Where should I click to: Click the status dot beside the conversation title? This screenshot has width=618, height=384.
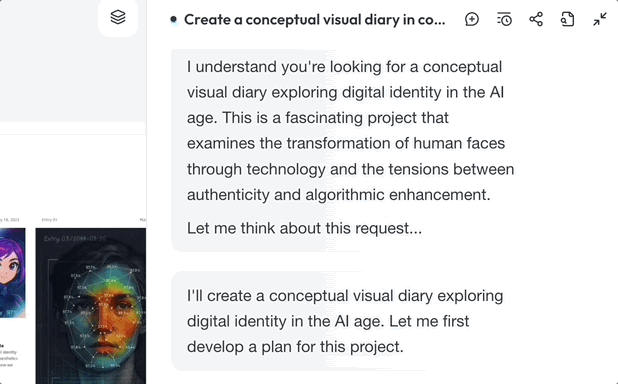point(173,19)
